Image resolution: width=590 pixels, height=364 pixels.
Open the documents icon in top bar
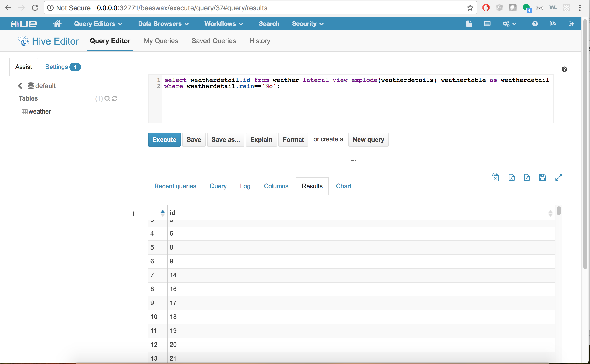coord(469,24)
